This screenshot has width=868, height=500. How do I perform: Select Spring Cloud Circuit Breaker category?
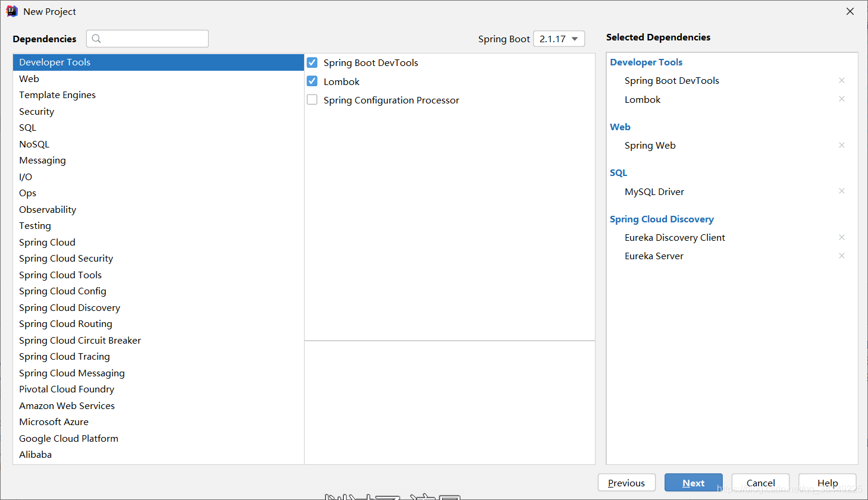tap(158, 340)
